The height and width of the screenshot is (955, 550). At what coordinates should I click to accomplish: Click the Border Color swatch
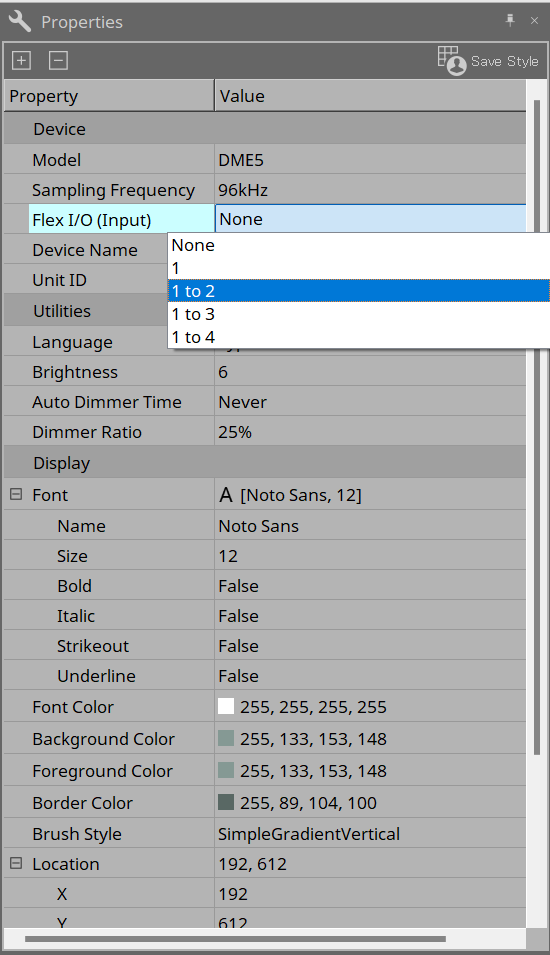click(226, 802)
